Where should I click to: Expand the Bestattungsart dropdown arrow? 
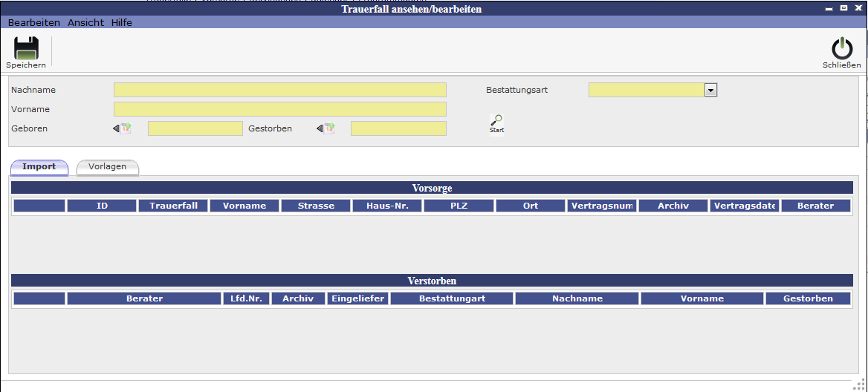(x=710, y=90)
